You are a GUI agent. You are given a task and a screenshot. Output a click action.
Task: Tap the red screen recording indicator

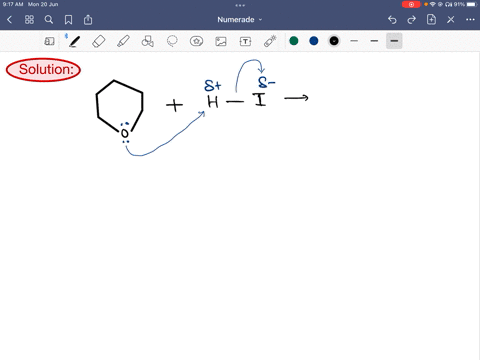tap(411, 4)
